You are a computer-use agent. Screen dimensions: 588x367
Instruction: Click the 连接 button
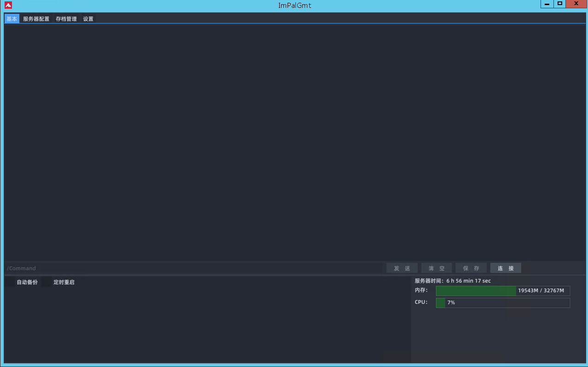point(506,268)
